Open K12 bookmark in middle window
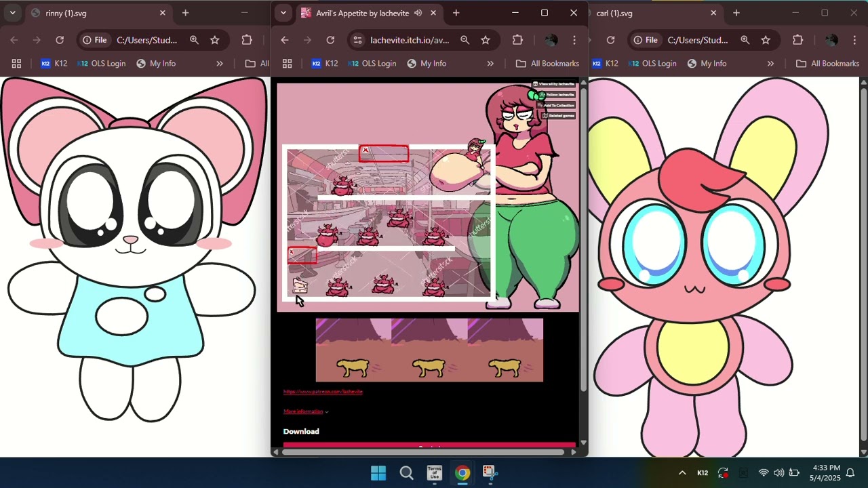 tap(325, 64)
